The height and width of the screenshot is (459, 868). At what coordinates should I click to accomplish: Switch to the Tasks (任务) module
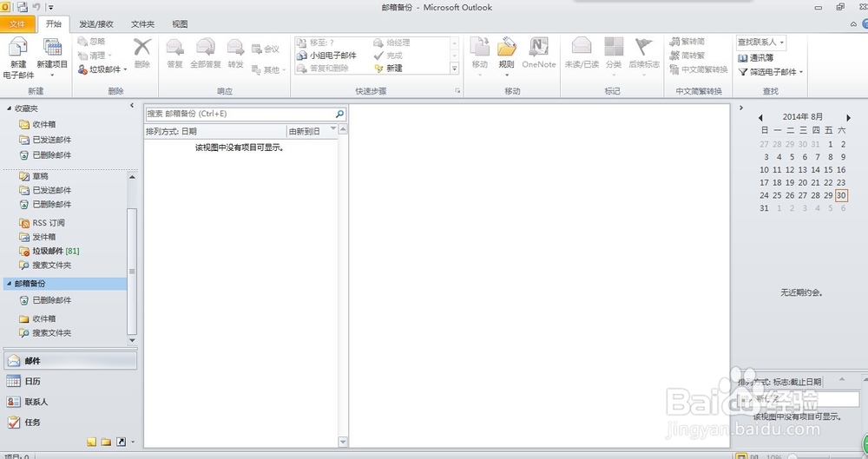(x=70, y=422)
